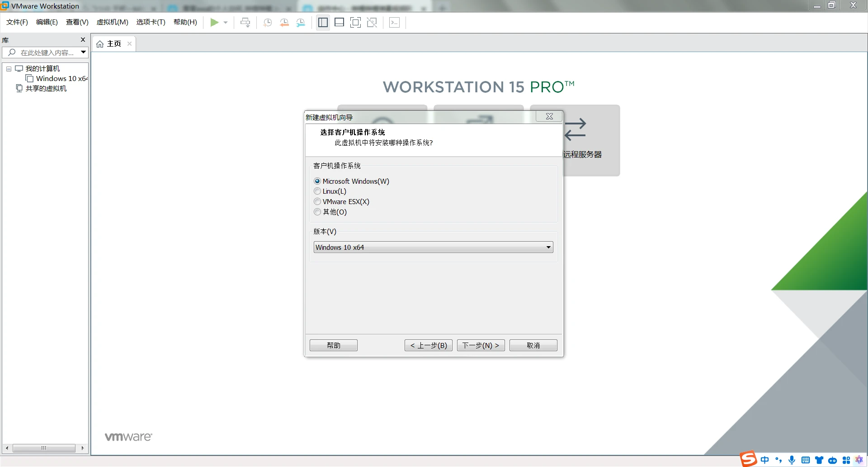Screen dimensions: 868x467
Task: Open the Sogou toolbox grid icon
Action: pos(846,460)
